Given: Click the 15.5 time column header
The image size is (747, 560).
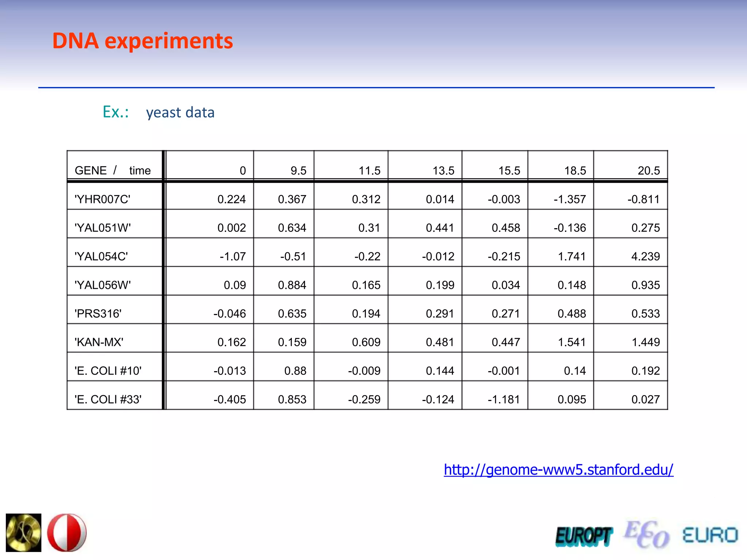Looking at the screenshot, I should pyautogui.click(x=509, y=171).
